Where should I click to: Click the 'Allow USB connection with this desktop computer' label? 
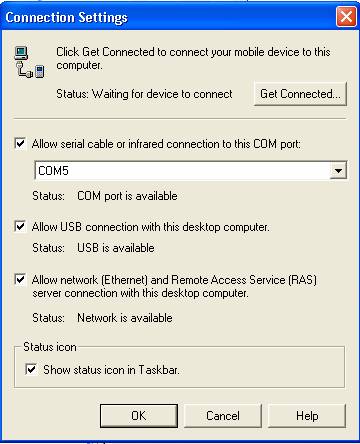pos(150,227)
